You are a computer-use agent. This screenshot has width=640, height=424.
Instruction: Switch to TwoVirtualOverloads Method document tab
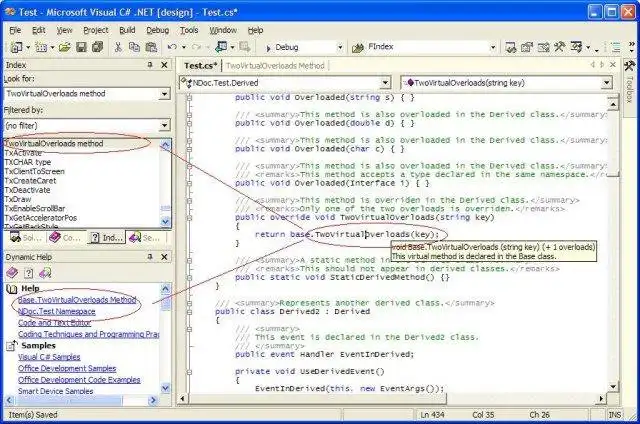(275, 66)
